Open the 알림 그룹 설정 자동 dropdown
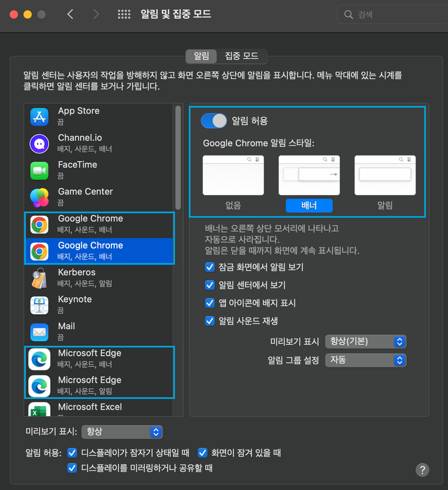 coord(366,360)
